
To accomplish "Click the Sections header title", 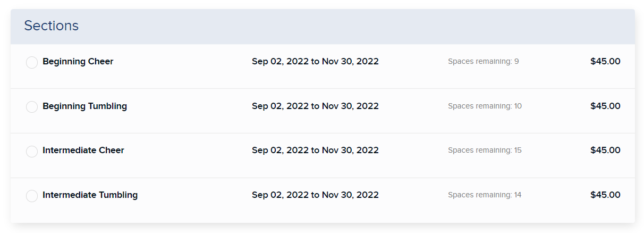I will [52, 26].
